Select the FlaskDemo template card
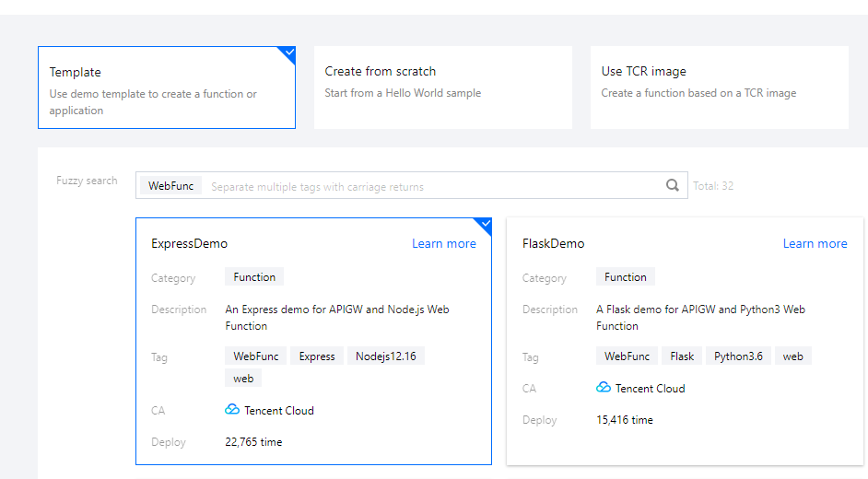 coord(685,341)
